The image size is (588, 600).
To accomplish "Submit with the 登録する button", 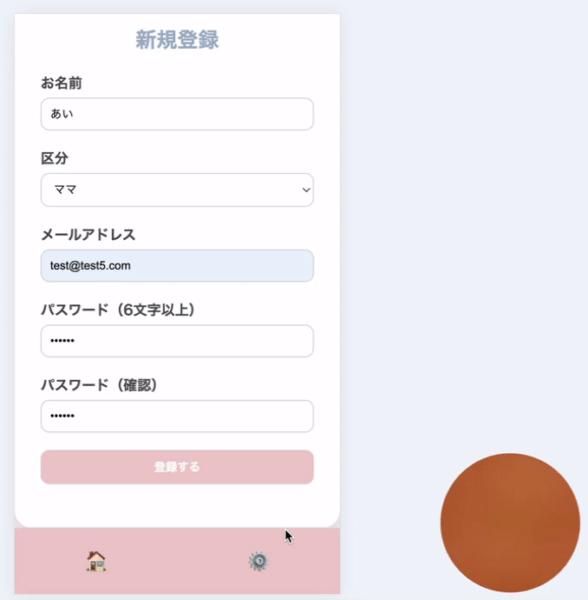I will coord(177,467).
